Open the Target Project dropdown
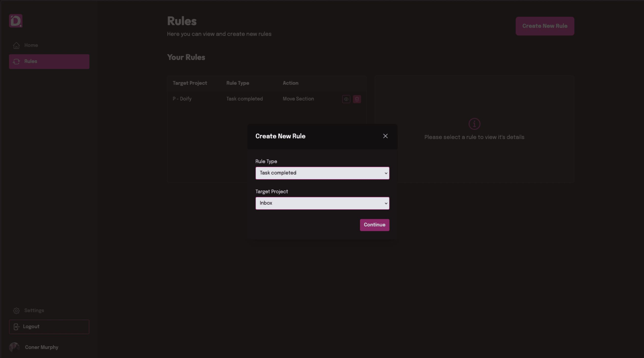 pos(322,203)
